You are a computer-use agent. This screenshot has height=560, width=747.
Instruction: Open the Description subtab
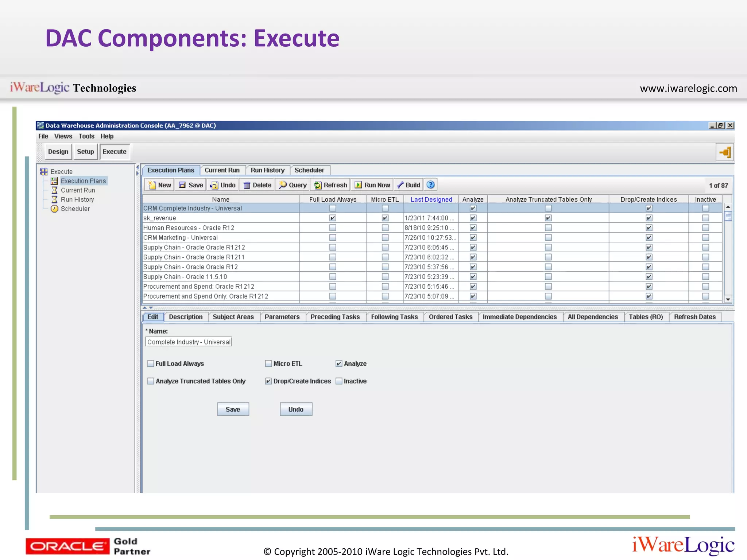click(x=186, y=317)
